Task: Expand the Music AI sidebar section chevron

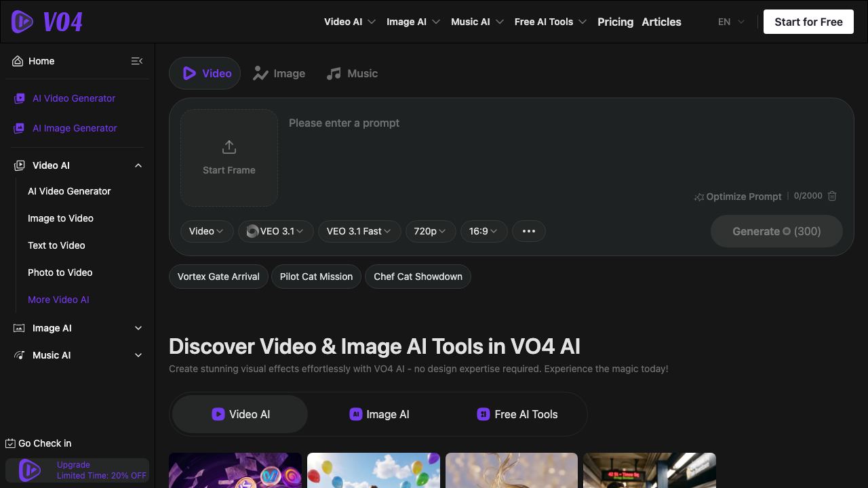Action: click(x=138, y=355)
